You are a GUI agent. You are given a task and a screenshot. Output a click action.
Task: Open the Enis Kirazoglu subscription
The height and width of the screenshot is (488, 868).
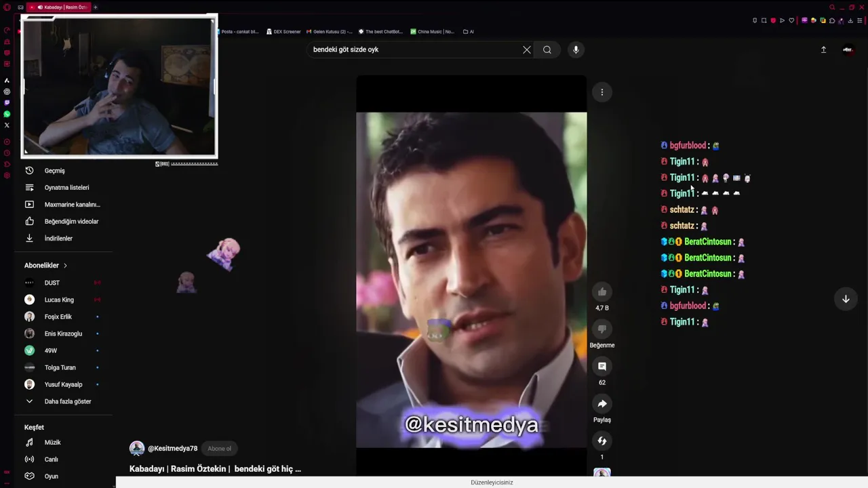(64, 333)
